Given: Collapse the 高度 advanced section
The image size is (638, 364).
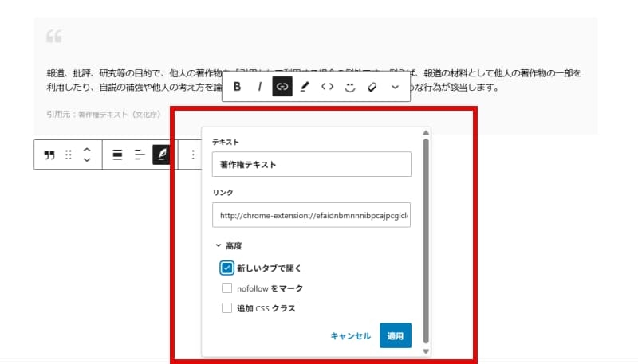Looking at the screenshot, I should pyautogui.click(x=229, y=246).
